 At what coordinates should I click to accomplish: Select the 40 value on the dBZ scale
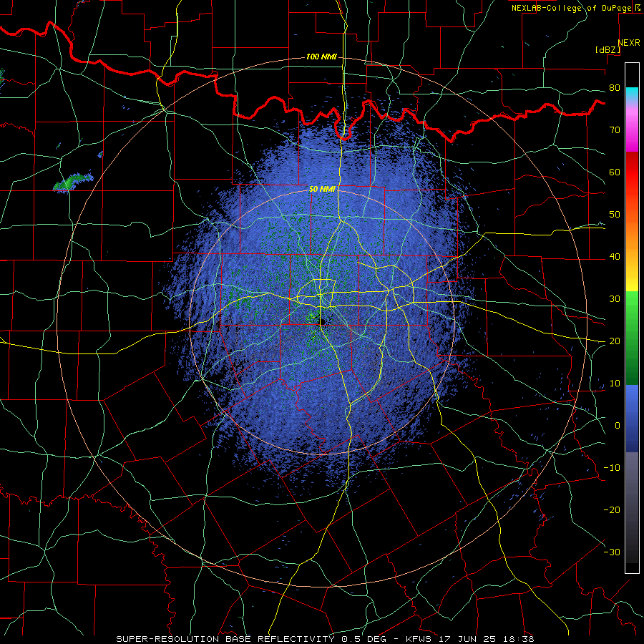coord(615,257)
